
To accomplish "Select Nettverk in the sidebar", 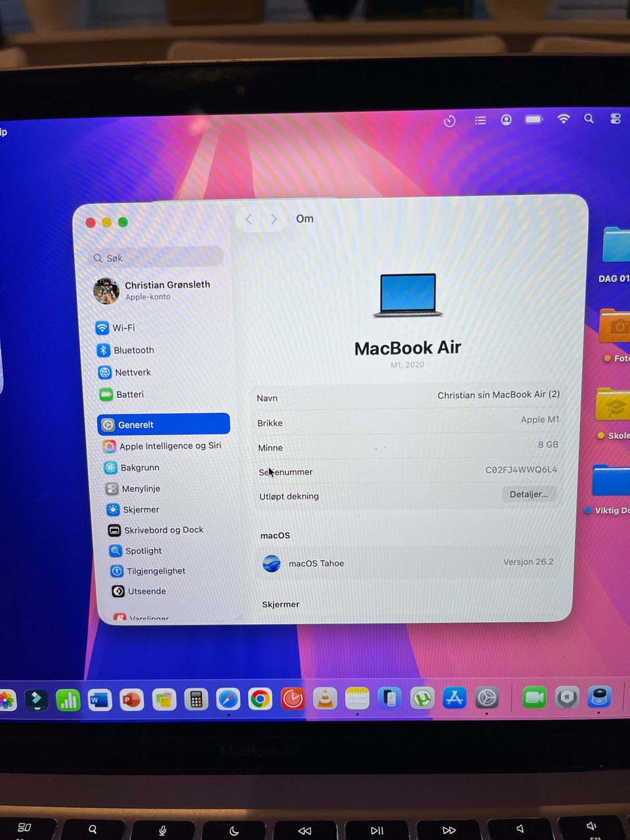I will tap(125, 372).
